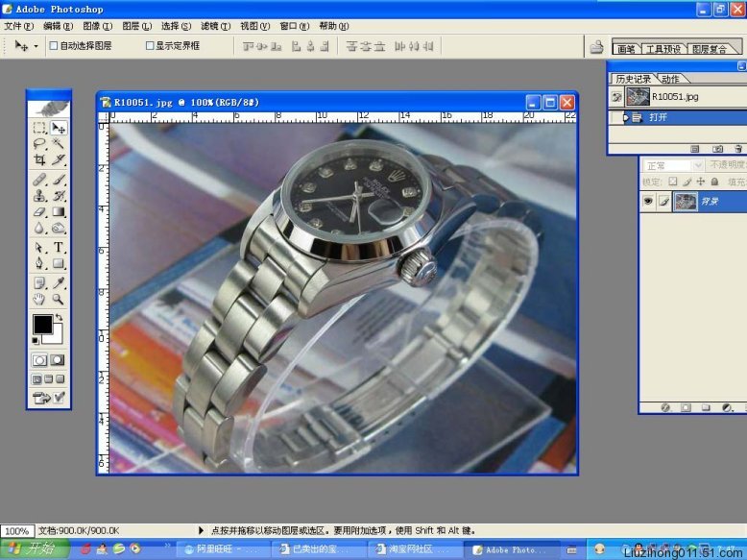Screen dimensions: 747x560
Task: Select the Rectangular Marquee tool
Action: 39,128
